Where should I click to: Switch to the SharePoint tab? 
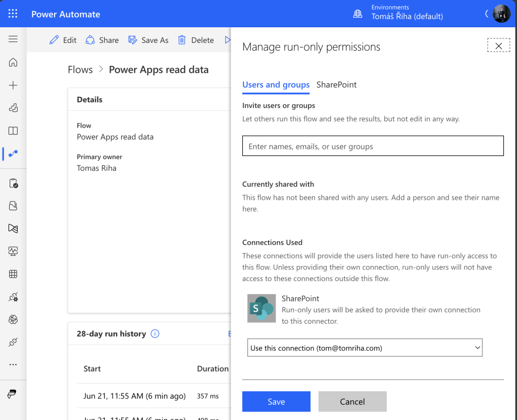click(336, 85)
